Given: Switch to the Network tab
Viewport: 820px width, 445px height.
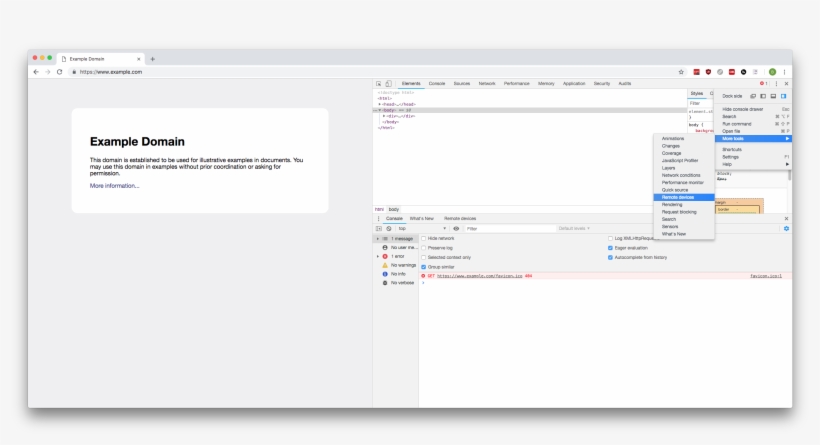Looking at the screenshot, I should 487,84.
